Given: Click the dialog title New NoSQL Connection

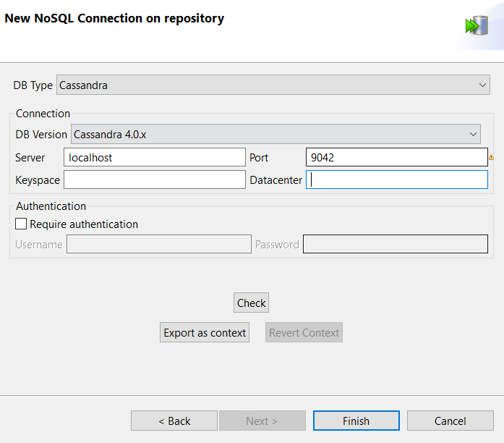Looking at the screenshot, I should tap(114, 19).
